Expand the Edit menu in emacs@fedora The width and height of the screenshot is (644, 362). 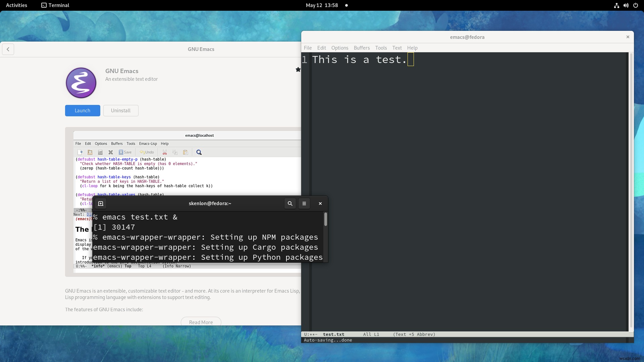[x=322, y=48]
